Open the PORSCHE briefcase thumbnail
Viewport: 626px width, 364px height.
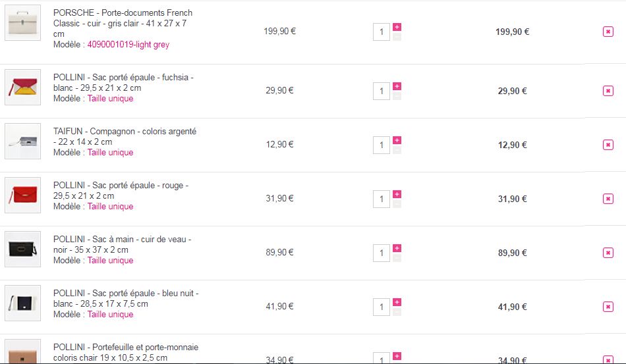click(x=23, y=23)
